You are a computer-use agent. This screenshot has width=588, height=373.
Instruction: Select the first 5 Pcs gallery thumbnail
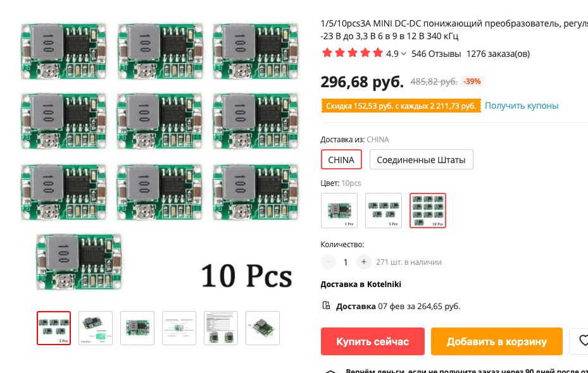(54, 328)
